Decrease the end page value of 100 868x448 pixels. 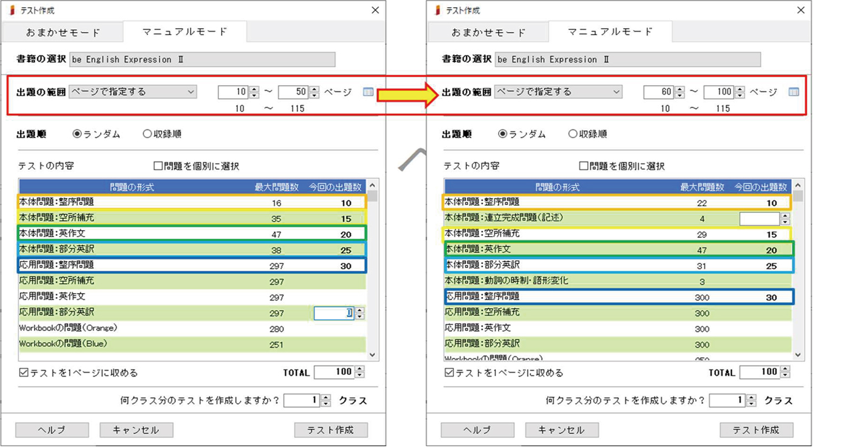[740, 95]
